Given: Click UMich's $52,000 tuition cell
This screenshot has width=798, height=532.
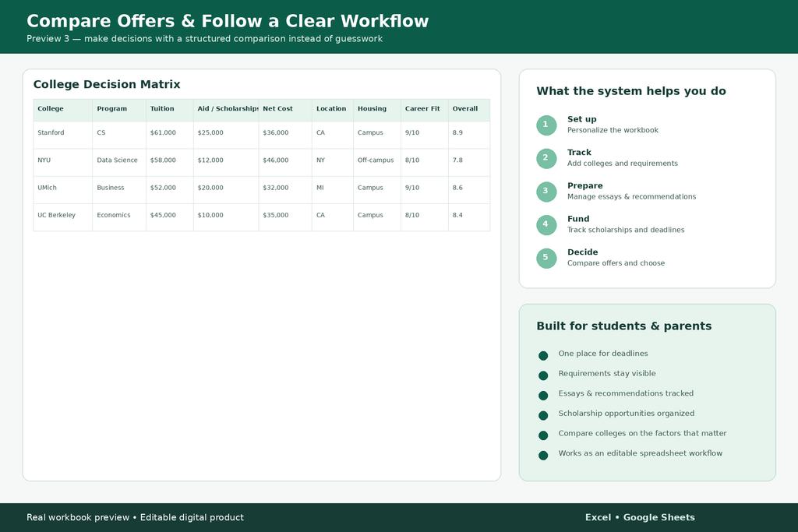Looking at the screenshot, I should 169,190.
